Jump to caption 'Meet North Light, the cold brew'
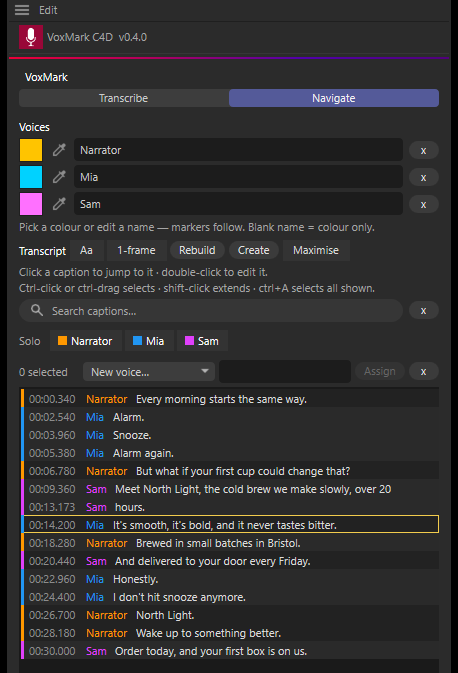The width and height of the screenshot is (458, 673). pos(230,489)
